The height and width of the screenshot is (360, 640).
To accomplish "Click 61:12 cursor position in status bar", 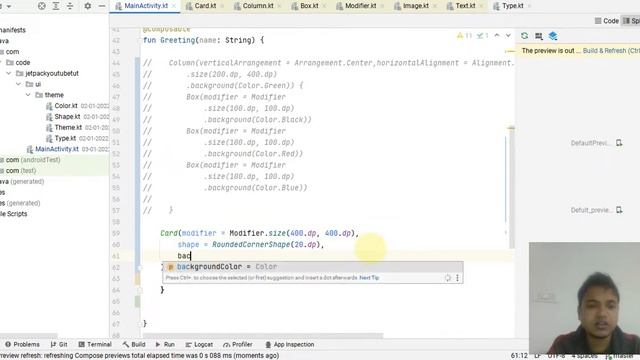I will 519,356.
